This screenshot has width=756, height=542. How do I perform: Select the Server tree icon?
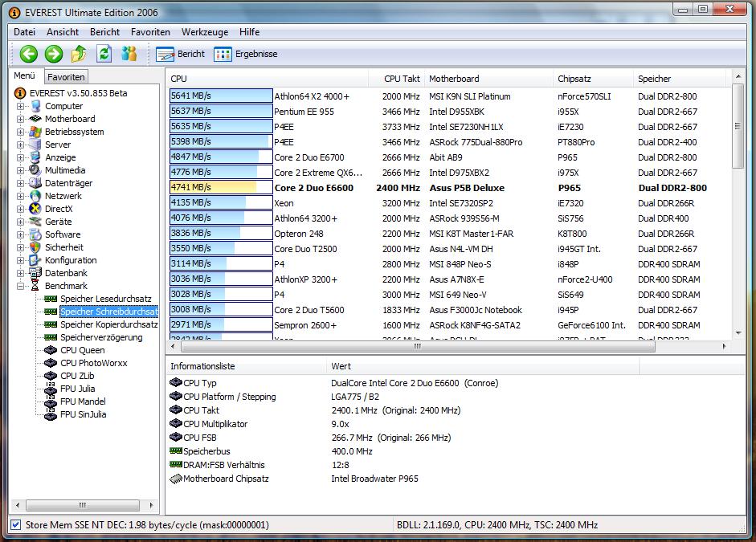[x=35, y=145]
